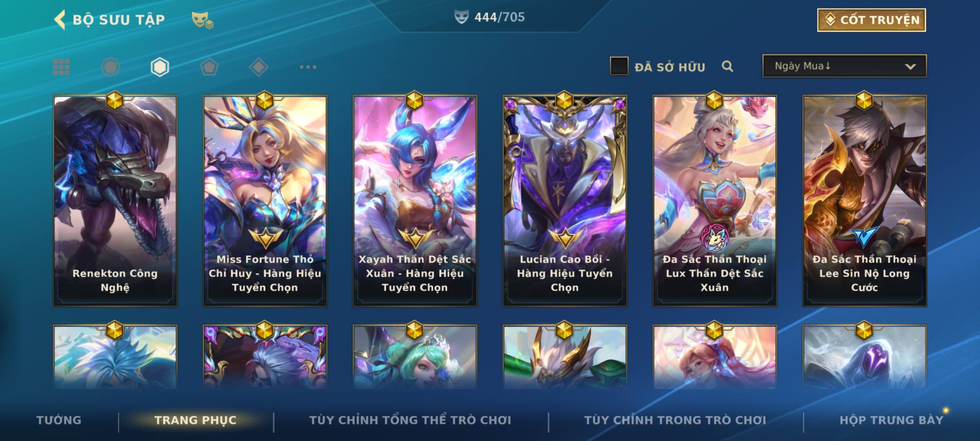Expand sort options with the chevron arrow
The image size is (980, 441).
[x=910, y=67]
